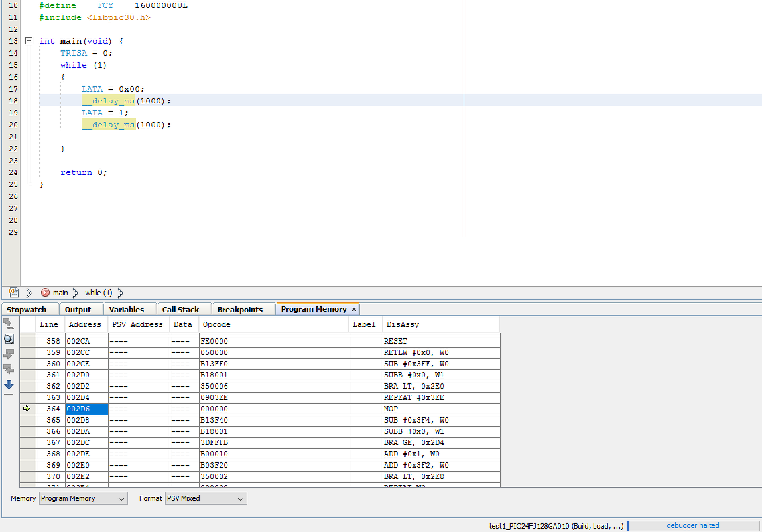
Task: Click the Line column header
Action: pos(49,325)
